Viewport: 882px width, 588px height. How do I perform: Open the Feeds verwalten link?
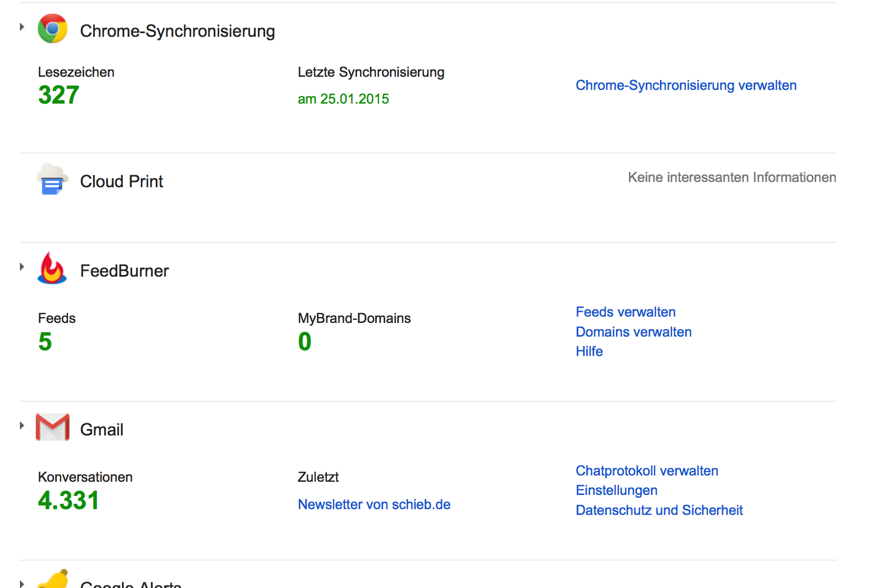point(625,312)
